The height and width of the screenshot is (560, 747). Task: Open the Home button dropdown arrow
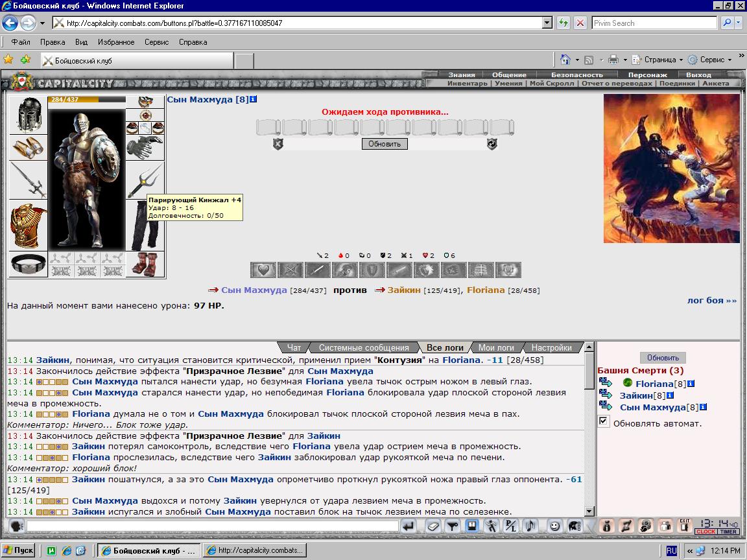(577, 60)
